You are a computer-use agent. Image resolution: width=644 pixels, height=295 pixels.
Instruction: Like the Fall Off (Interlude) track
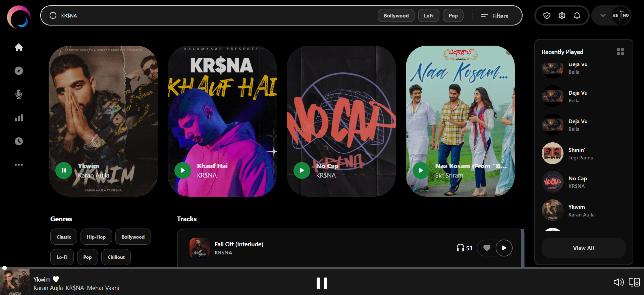(487, 248)
